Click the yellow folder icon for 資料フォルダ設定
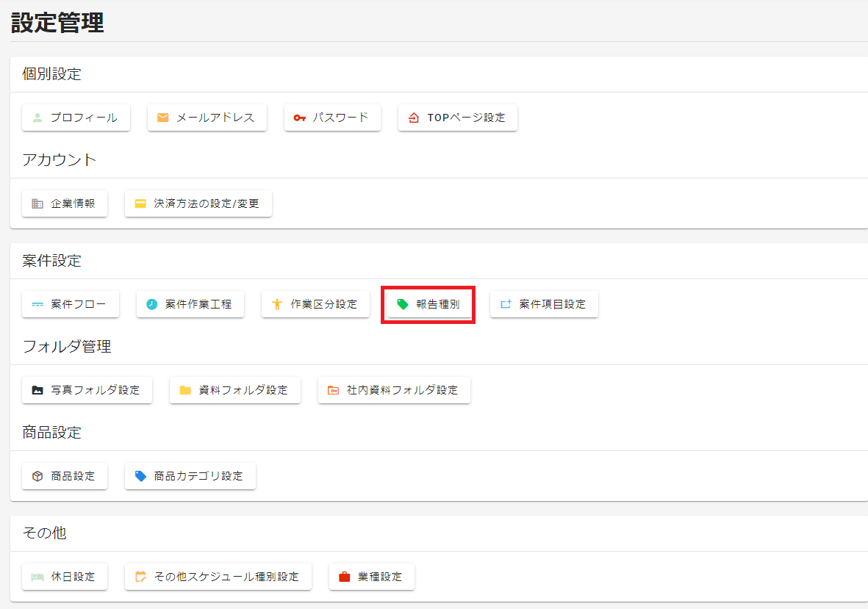The height and width of the screenshot is (609, 868). click(185, 391)
